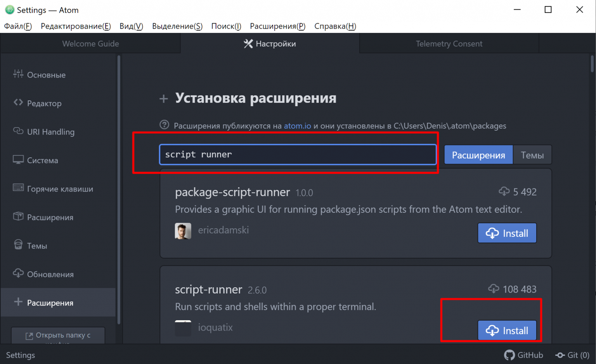Open the Поиск menu

226,26
